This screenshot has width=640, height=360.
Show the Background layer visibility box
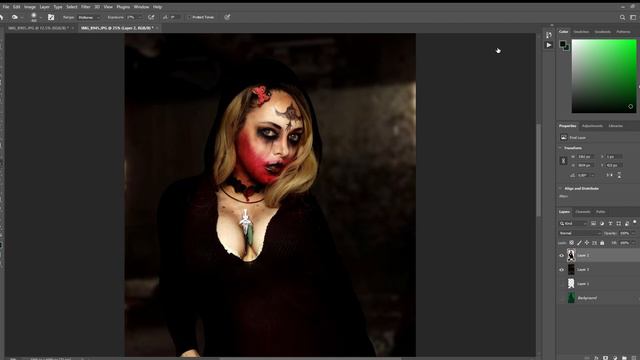[x=562, y=298]
